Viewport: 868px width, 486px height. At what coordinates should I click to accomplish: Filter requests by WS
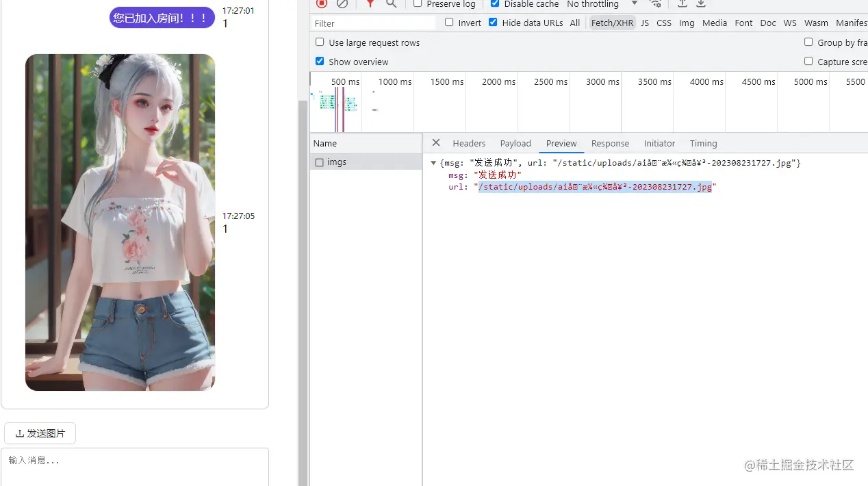[790, 23]
